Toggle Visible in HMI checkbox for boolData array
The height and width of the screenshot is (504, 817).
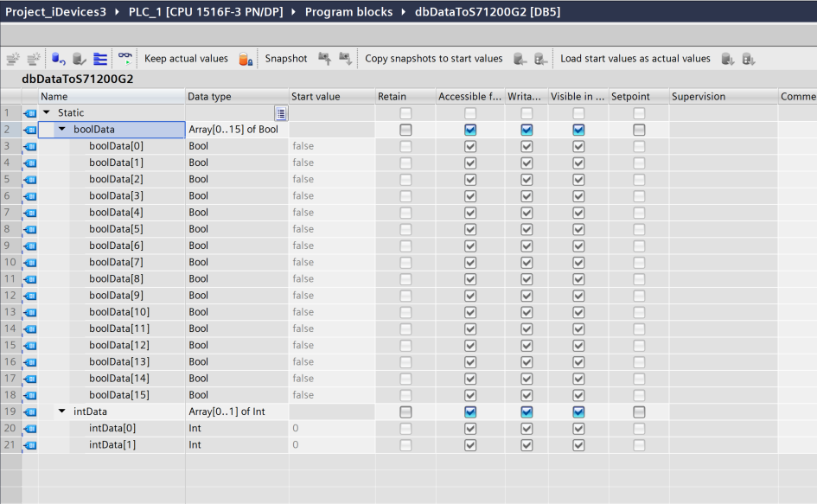578,130
